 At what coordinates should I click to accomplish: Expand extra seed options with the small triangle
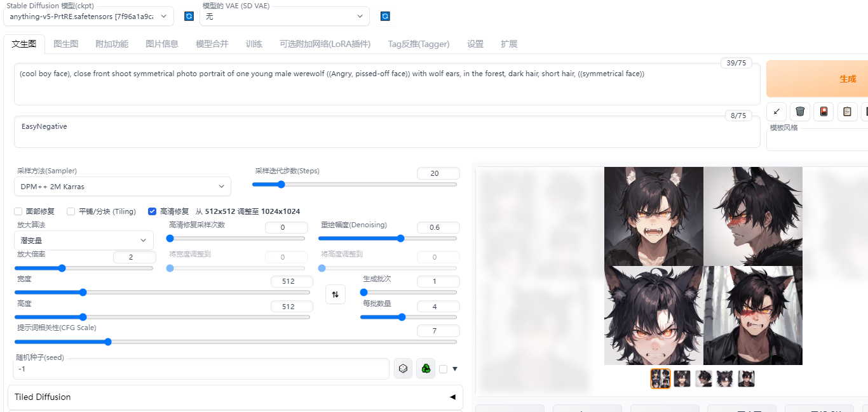pos(454,369)
